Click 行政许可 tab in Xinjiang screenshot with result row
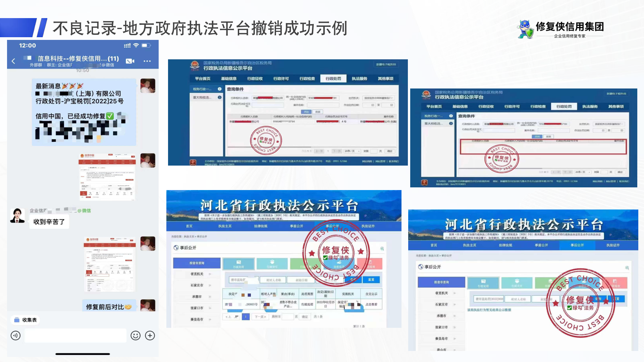 point(281,78)
